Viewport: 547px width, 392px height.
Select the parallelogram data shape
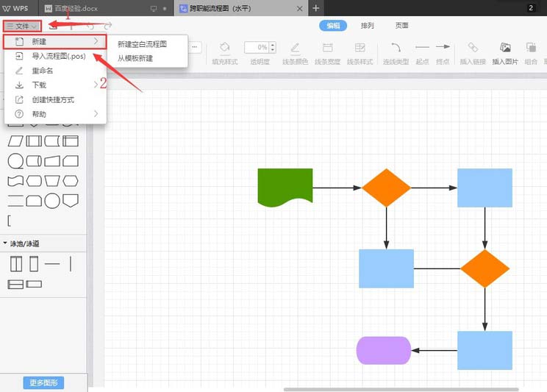pos(15,141)
